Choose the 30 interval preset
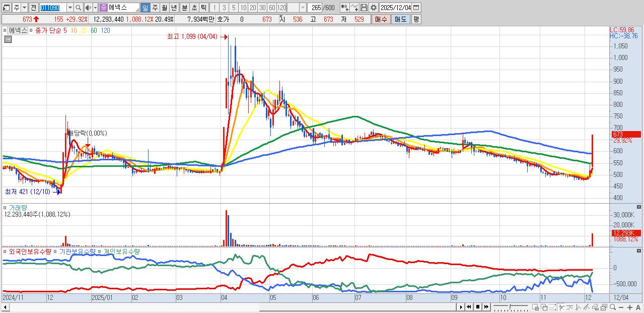 coord(262,8)
